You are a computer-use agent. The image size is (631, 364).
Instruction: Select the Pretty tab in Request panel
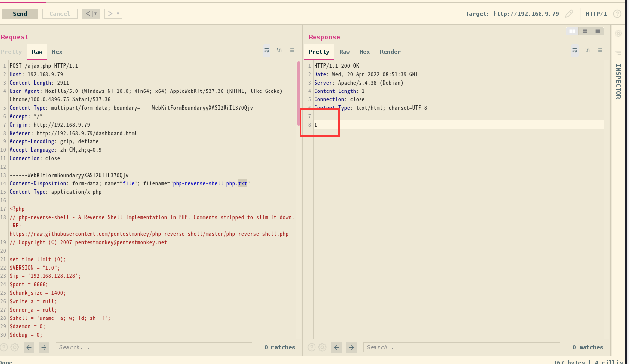click(11, 52)
